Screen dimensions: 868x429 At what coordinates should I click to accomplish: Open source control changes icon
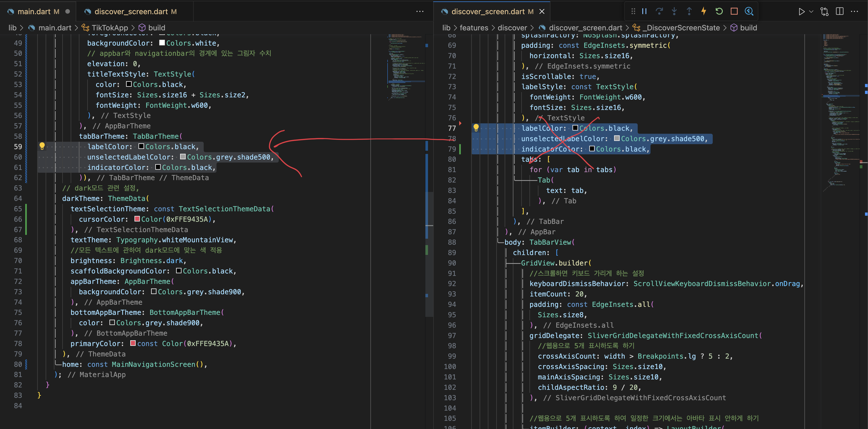click(x=825, y=11)
